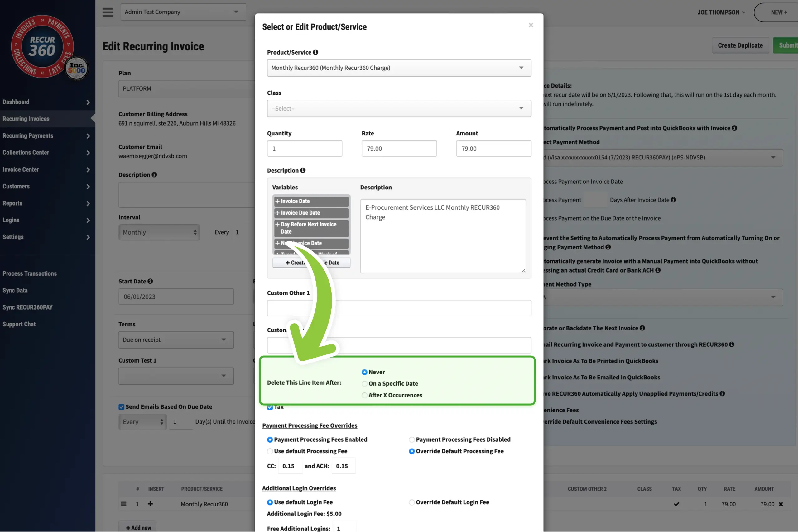Open Terms Due on receipt dropdown
Image resolution: width=798 pixels, height=532 pixels.
176,340
